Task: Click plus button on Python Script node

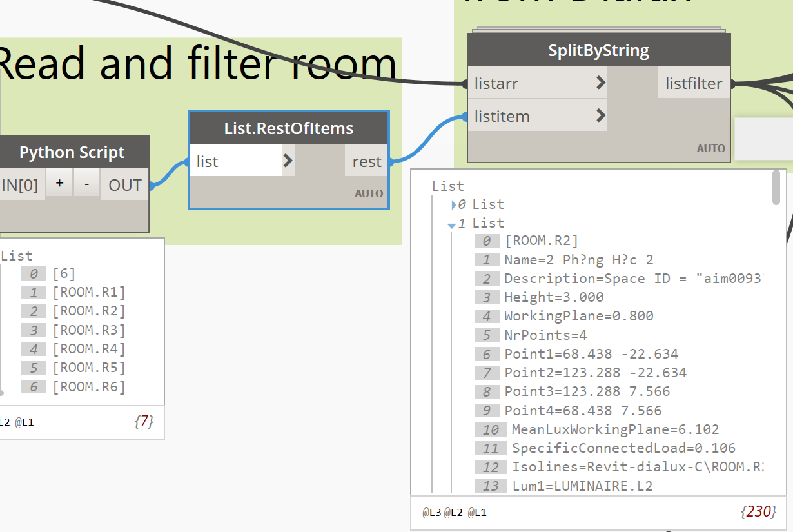Action: (x=59, y=184)
